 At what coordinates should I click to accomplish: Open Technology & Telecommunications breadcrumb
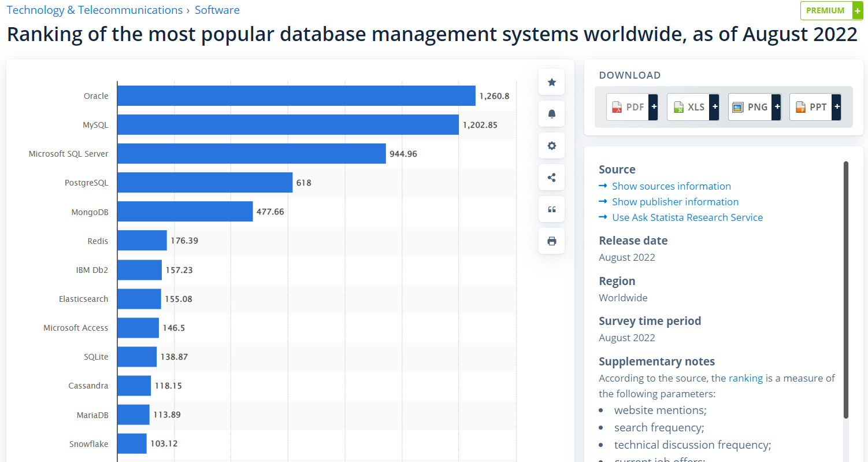(x=95, y=10)
